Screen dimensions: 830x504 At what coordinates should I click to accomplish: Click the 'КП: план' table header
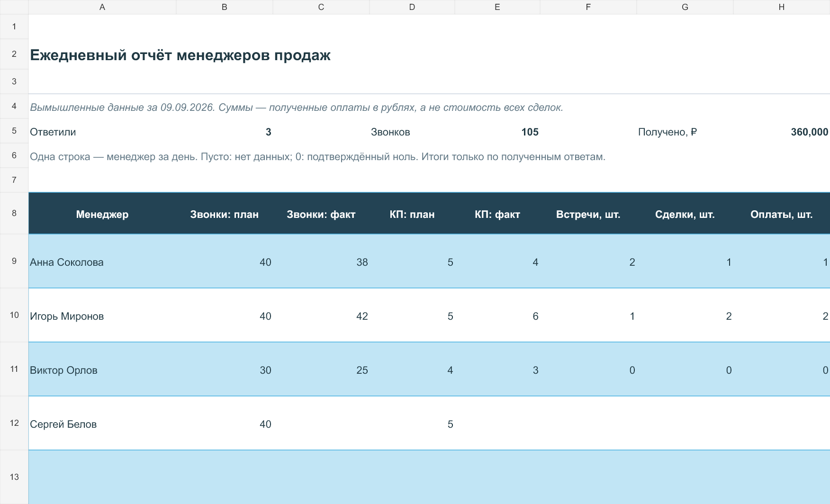click(x=412, y=214)
